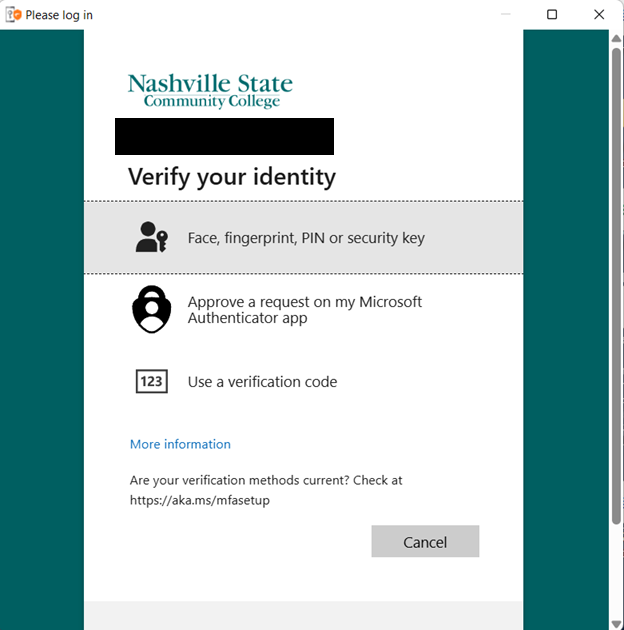This screenshot has height=630, width=624.
Task: Pick Use a verification code option
Action: 262,382
